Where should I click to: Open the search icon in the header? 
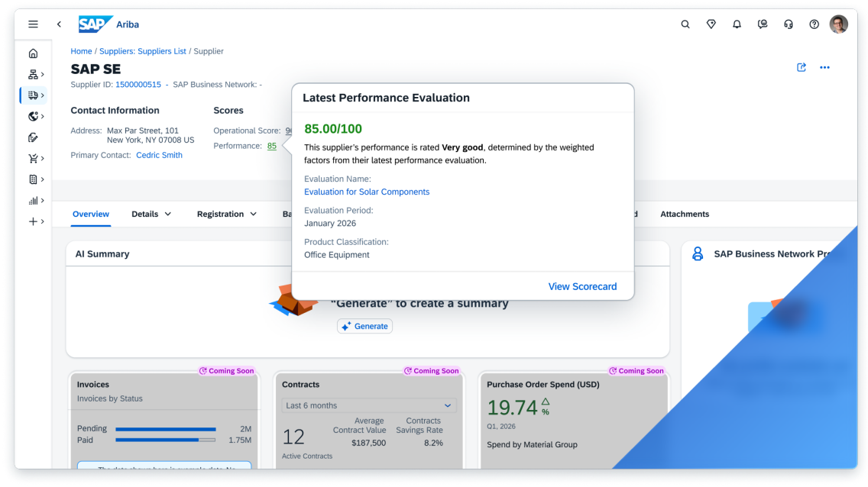[x=685, y=24]
